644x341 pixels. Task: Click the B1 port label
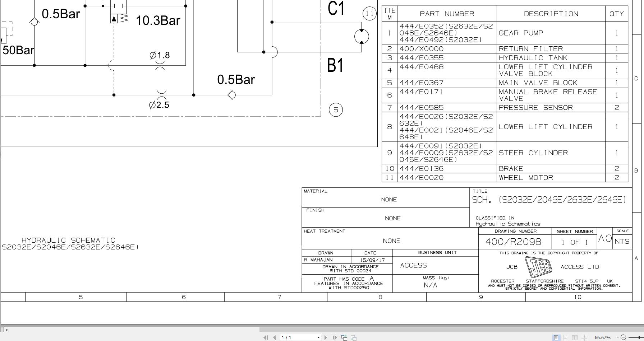pos(335,65)
